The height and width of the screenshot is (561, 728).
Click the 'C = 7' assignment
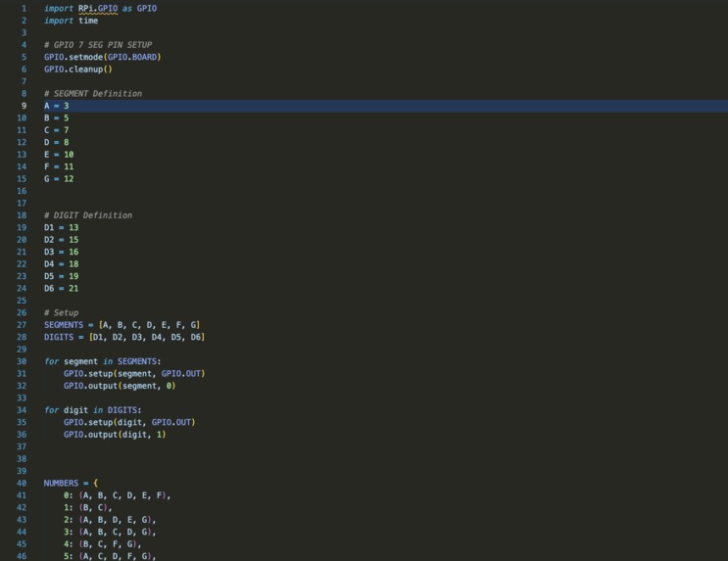[56, 130]
